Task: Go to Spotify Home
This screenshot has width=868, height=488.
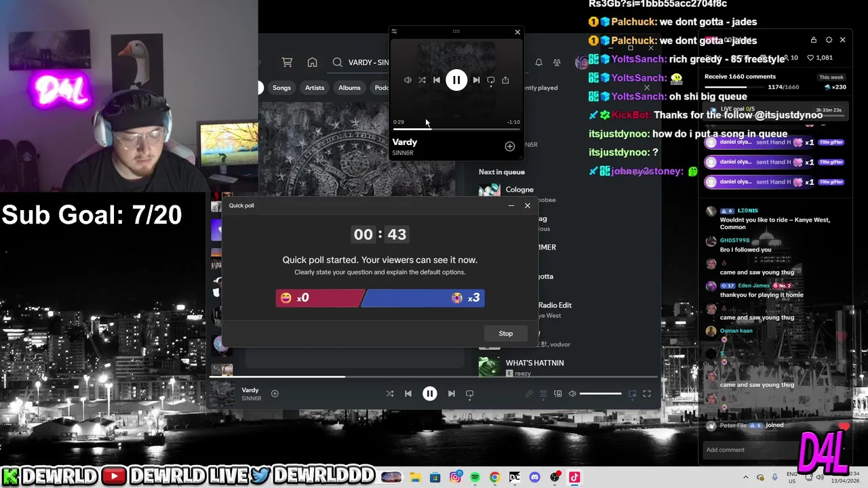Action: (x=312, y=62)
